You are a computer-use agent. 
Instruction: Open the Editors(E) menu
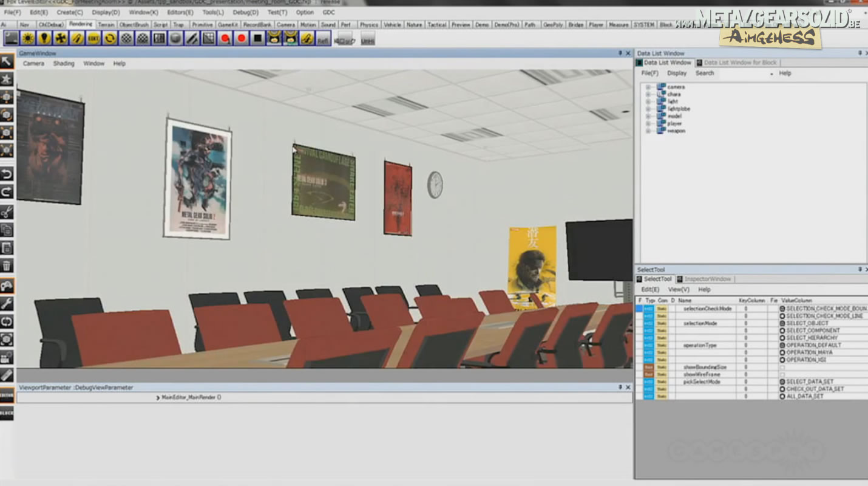180,12
